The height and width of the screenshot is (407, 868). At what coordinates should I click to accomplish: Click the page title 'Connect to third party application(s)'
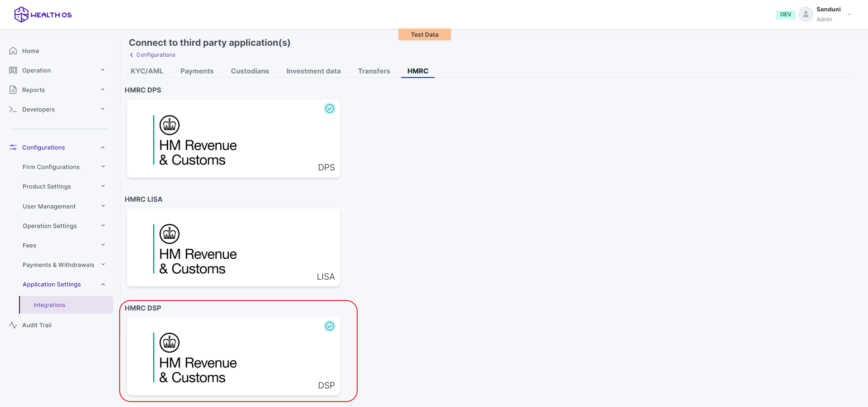[x=209, y=43]
